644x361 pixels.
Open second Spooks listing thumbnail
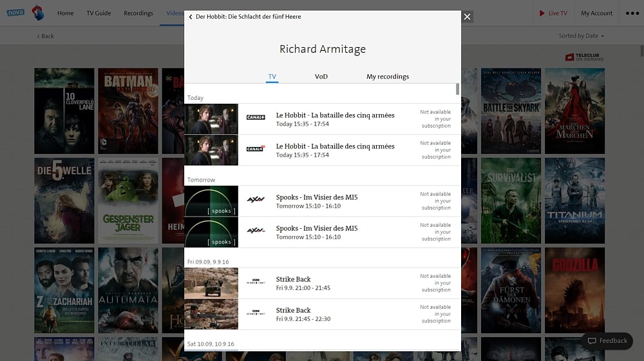tap(211, 232)
